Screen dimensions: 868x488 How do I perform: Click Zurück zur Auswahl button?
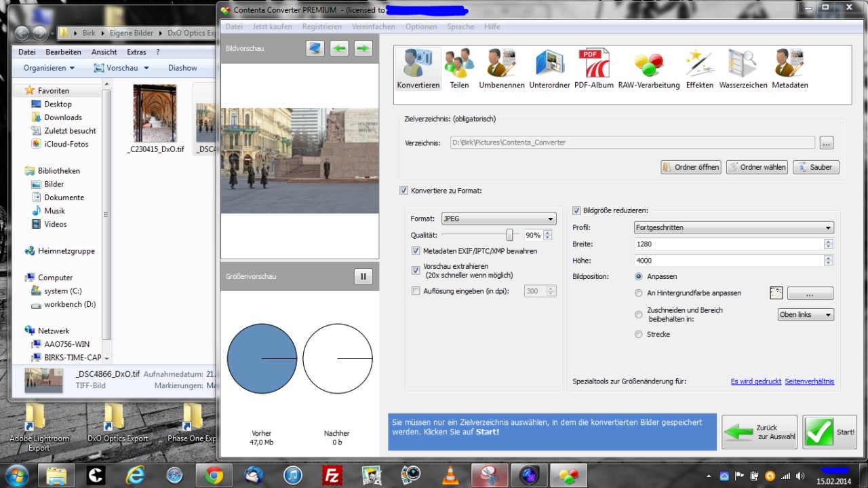click(759, 432)
